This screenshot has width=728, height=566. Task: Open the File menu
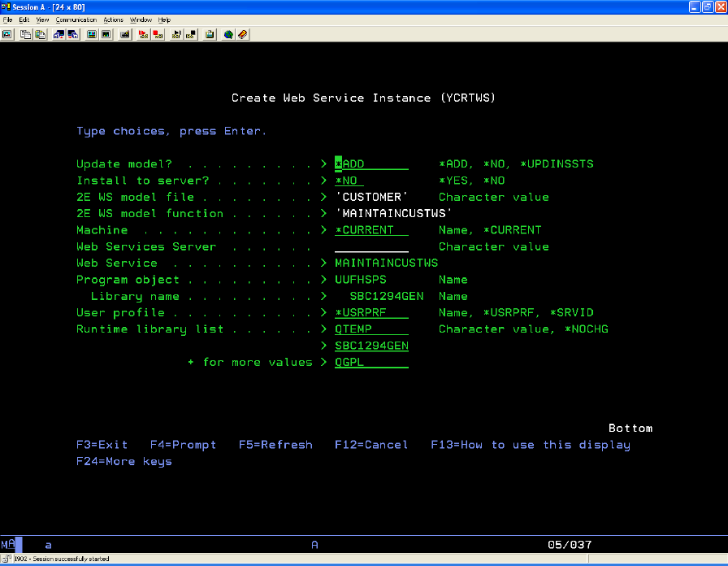click(8, 20)
